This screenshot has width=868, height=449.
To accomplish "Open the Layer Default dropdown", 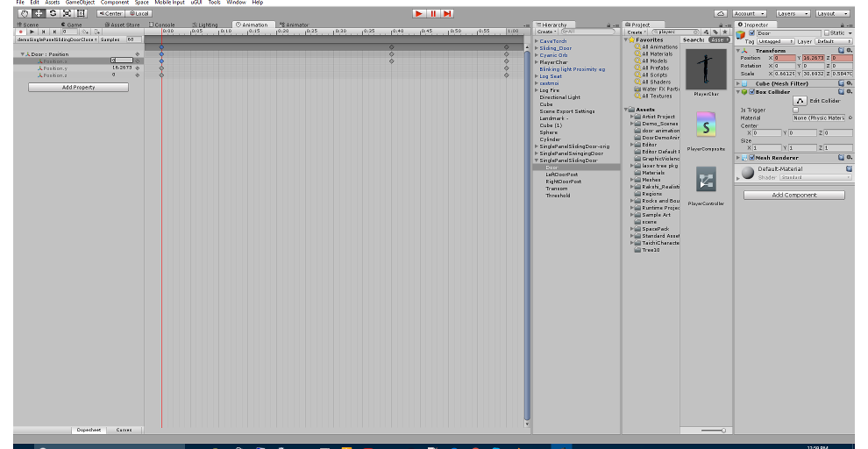I will click(834, 41).
